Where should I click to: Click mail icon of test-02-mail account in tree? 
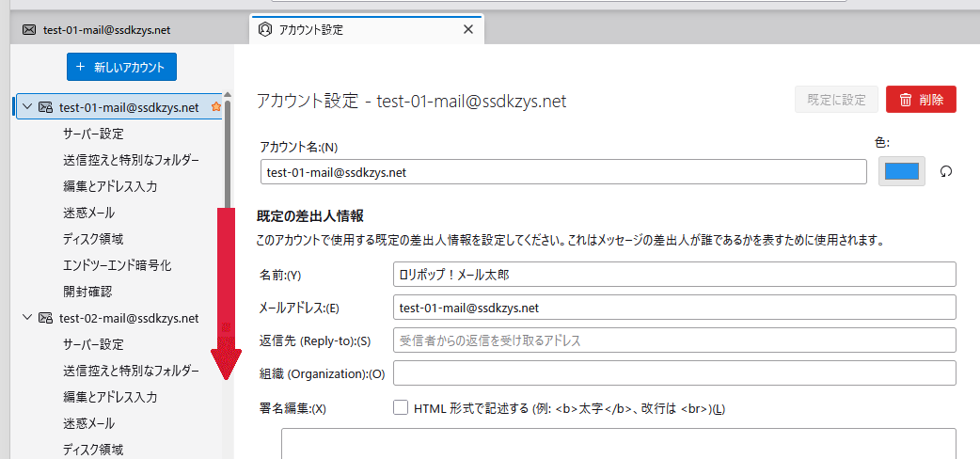tap(45, 318)
